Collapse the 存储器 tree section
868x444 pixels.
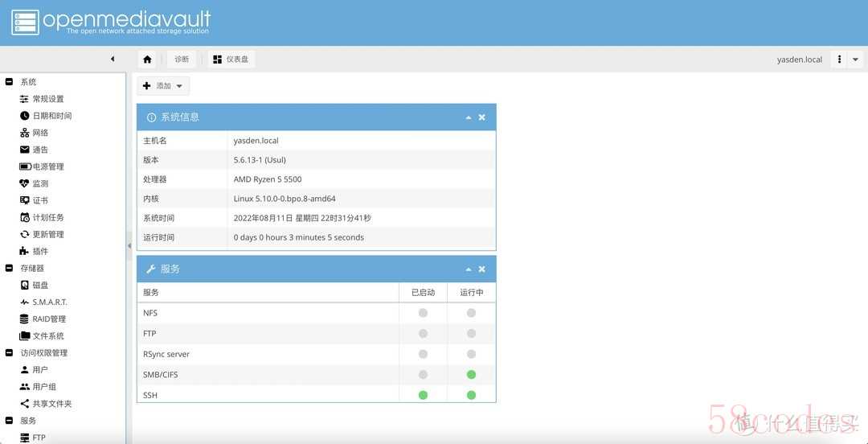pyautogui.click(x=9, y=269)
